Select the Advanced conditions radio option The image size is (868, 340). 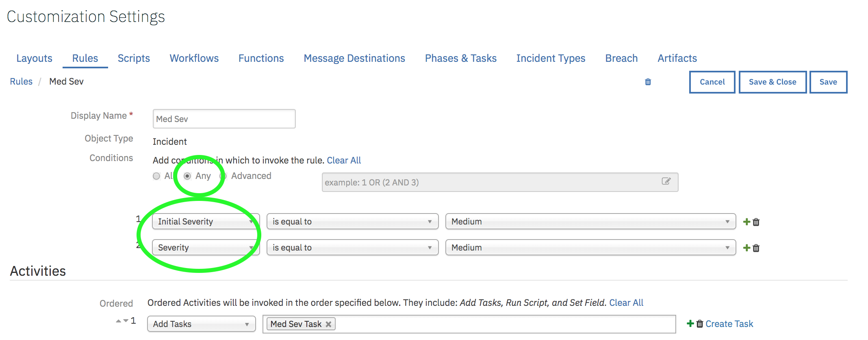pyautogui.click(x=223, y=176)
